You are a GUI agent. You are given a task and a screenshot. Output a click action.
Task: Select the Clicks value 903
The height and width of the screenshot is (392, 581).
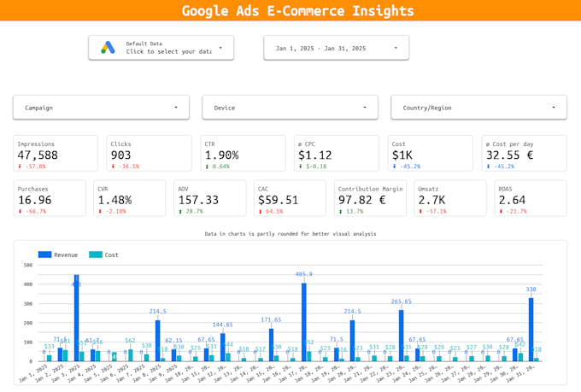click(120, 155)
